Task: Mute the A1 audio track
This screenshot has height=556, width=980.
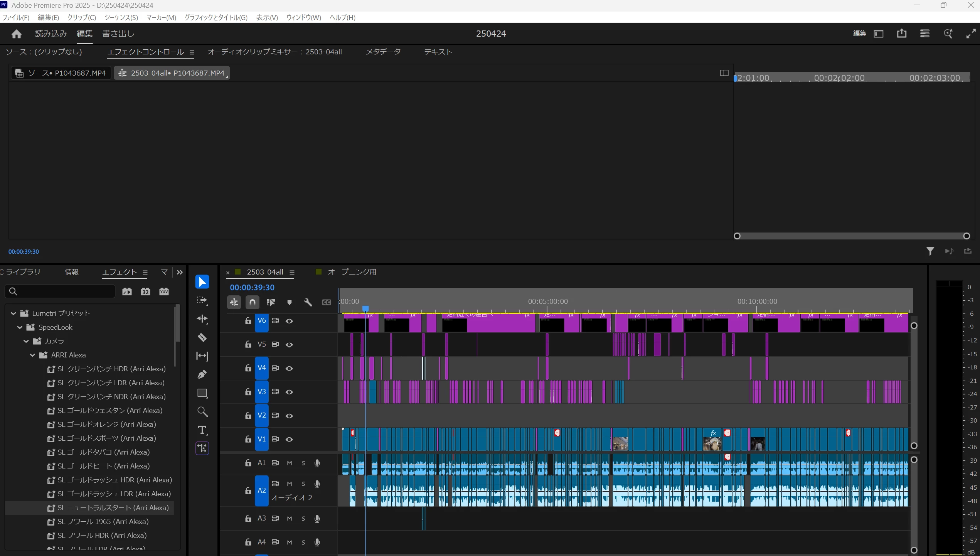Action: click(289, 463)
